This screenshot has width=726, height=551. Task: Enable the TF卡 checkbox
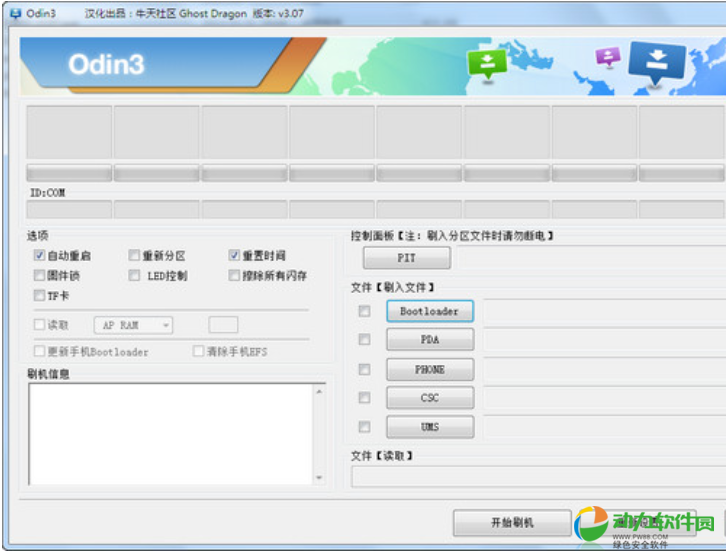[39, 295]
